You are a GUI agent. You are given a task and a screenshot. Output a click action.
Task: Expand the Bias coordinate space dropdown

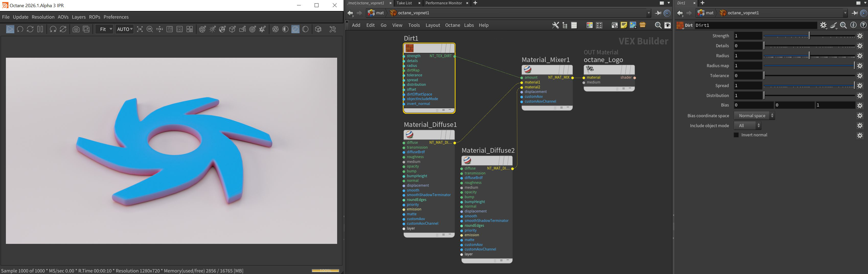pyautogui.click(x=754, y=116)
